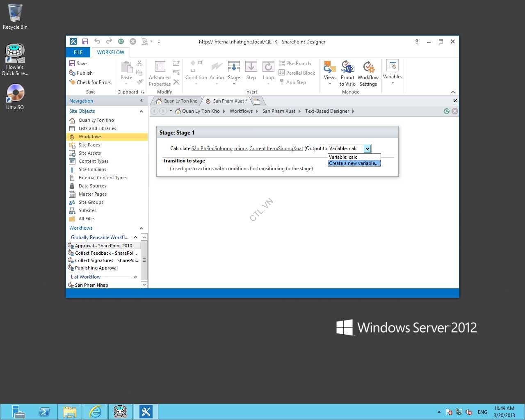
Task: Open Workflow Settings
Action: pos(368,67)
